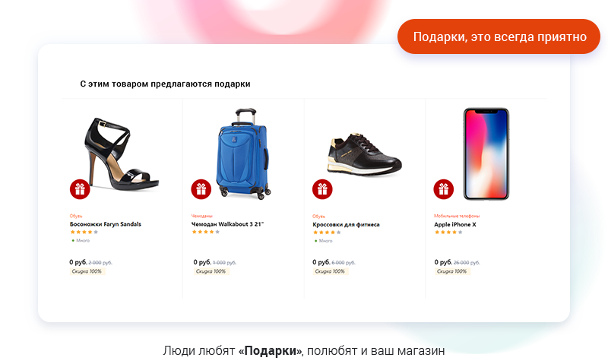Open 'Чемодан Walkabout 3 21"' product title
608x364 pixels.
tap(227, 224)
